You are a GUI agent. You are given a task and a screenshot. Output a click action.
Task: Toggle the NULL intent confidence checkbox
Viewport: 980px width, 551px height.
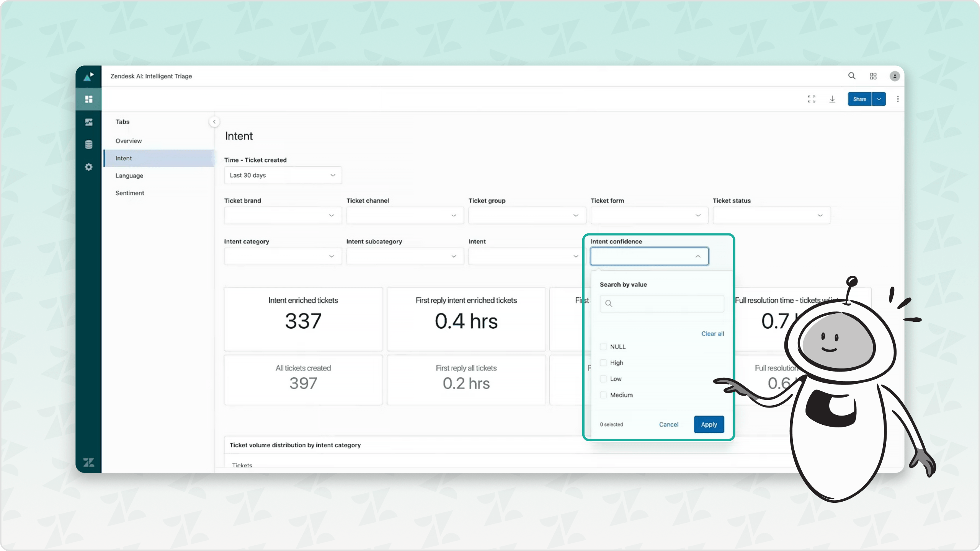(x=603, y=346)
